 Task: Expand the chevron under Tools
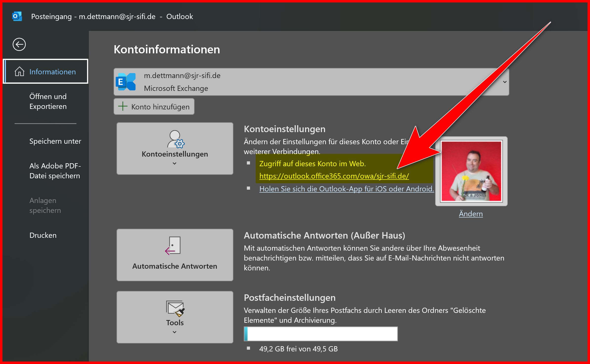175,332
